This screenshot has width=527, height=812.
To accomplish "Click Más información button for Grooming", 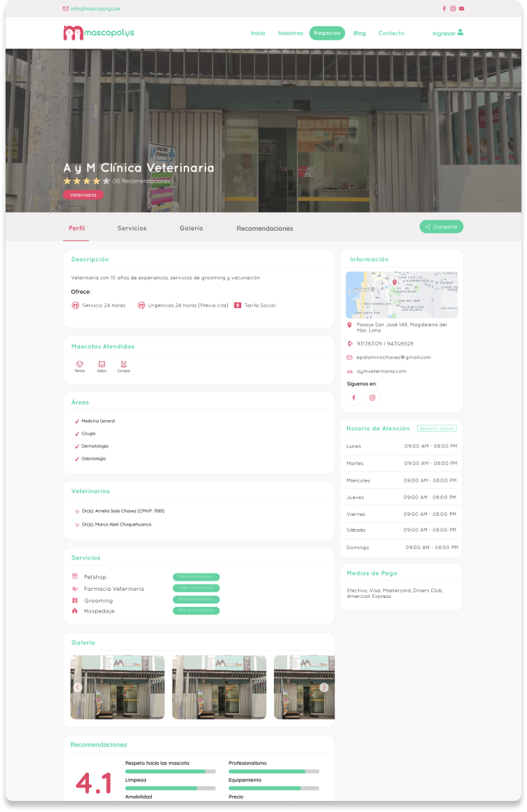I will coord(196,599).
